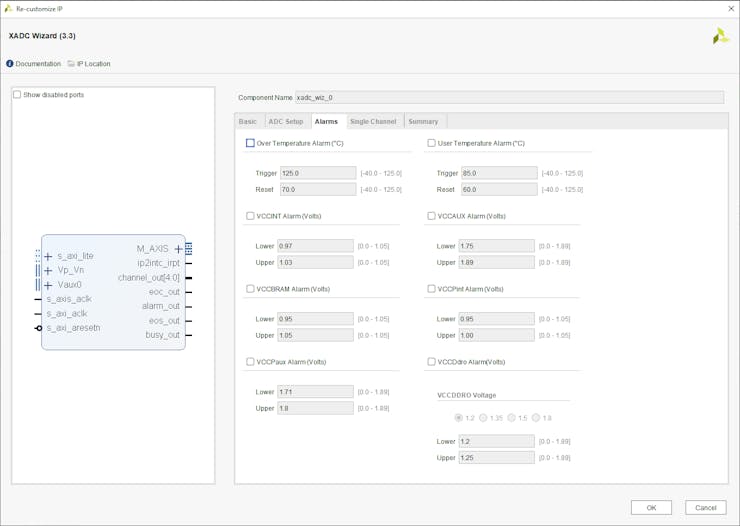Close the Re-customize IP dialog
Screen dimensions: 740x526
pyautogui.click(x=731, y=8)
